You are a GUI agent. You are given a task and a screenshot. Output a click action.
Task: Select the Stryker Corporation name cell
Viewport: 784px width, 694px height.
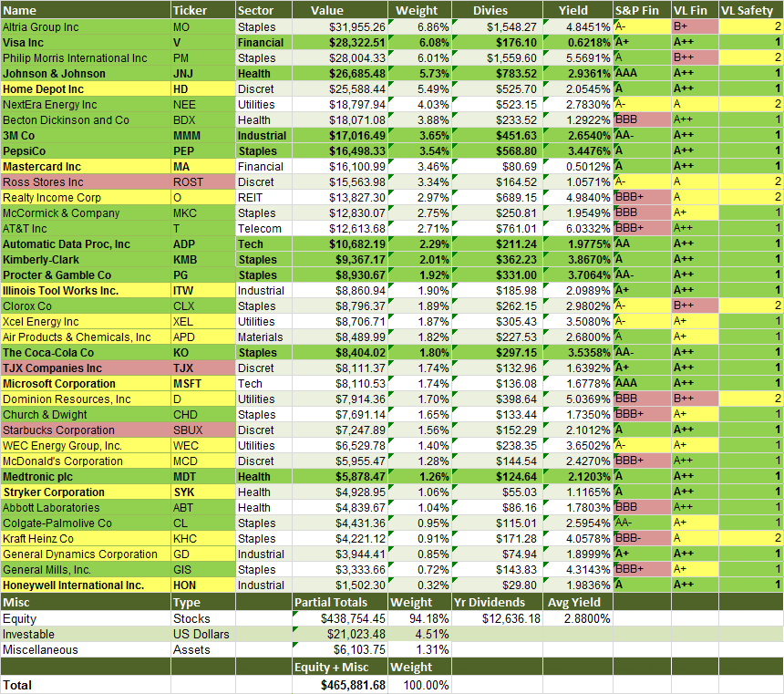point(86,492)
